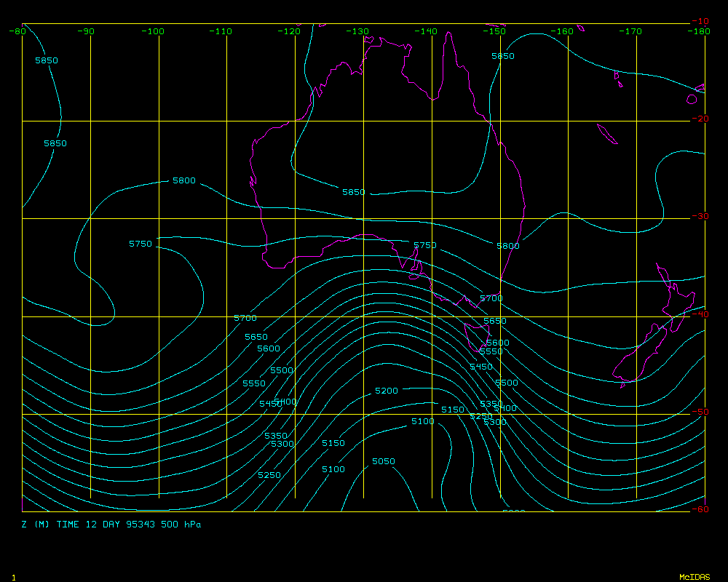Click the -170 longitude label
The height and width of the screenshot is (582, 728).
point(630,31)
